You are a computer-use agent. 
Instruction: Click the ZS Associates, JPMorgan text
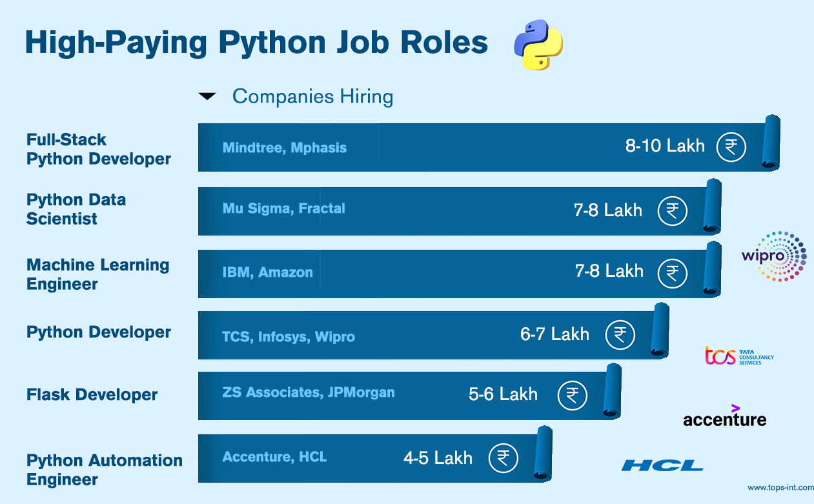(x=309, y=392)
